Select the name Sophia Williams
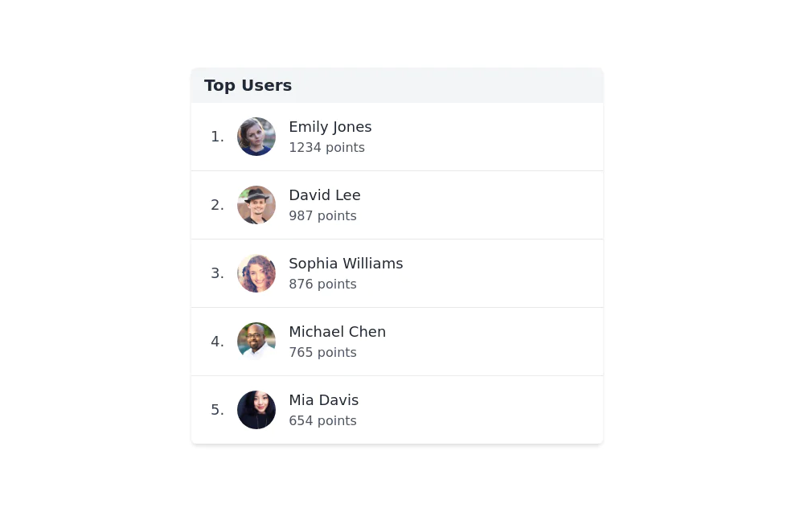Viewport: 812px width, 520px height. (x=346, y=264)
